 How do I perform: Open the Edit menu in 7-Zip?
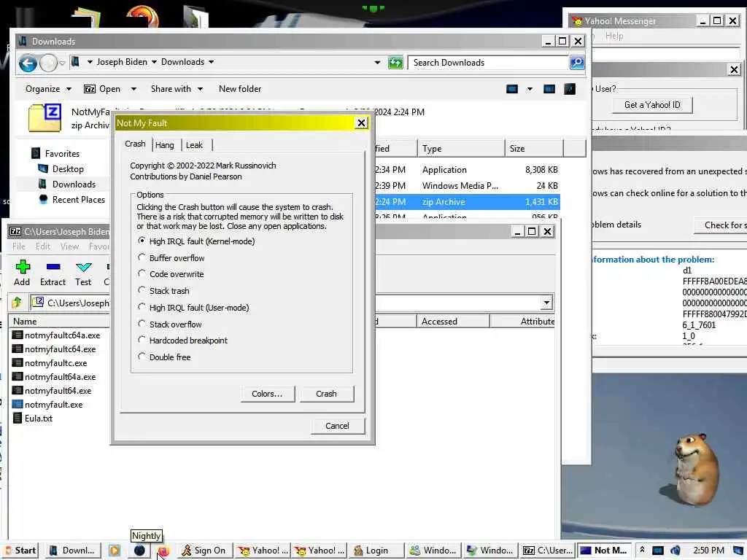pyautogui.click(x=43, y=246)
